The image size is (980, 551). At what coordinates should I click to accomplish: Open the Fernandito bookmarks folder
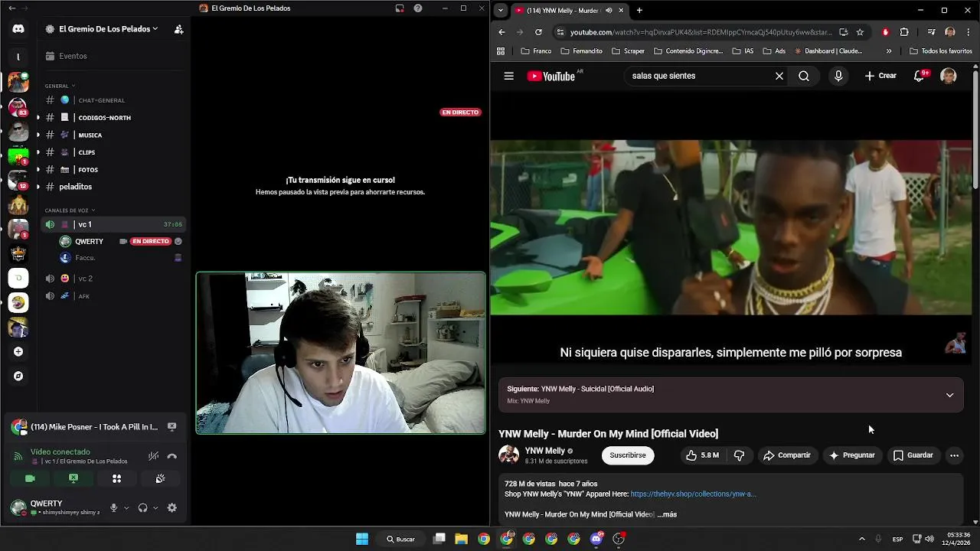(581, 51)
